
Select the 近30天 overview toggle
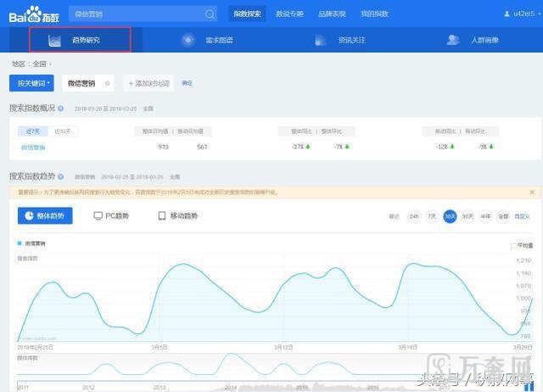(62, 132)
